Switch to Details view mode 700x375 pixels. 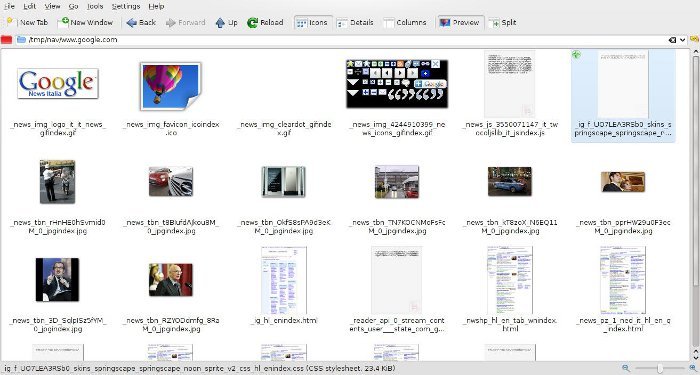[355, 22]
